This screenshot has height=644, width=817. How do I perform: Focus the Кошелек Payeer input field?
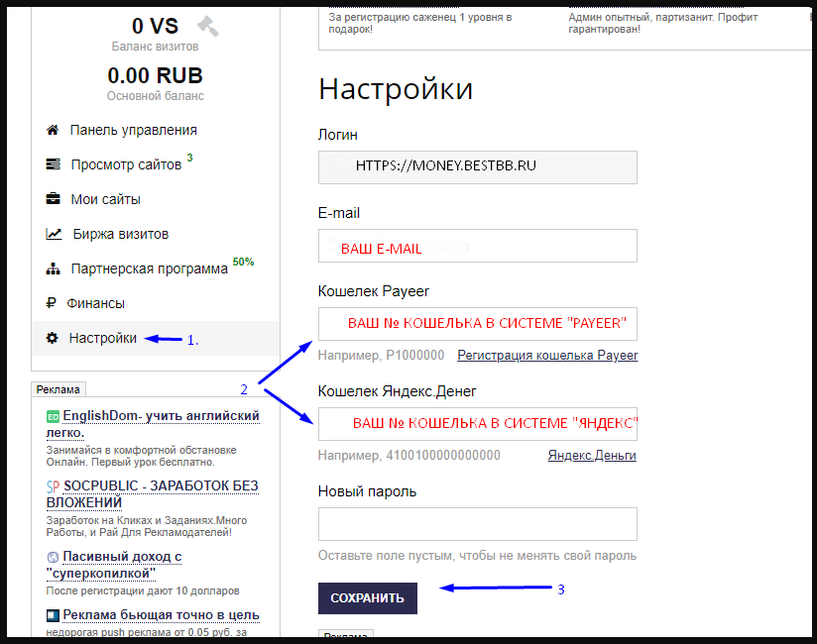point(477,324)
